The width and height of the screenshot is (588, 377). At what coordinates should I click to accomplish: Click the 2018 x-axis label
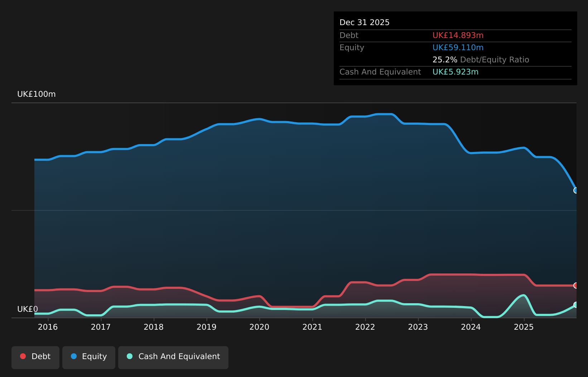point(154,327)
